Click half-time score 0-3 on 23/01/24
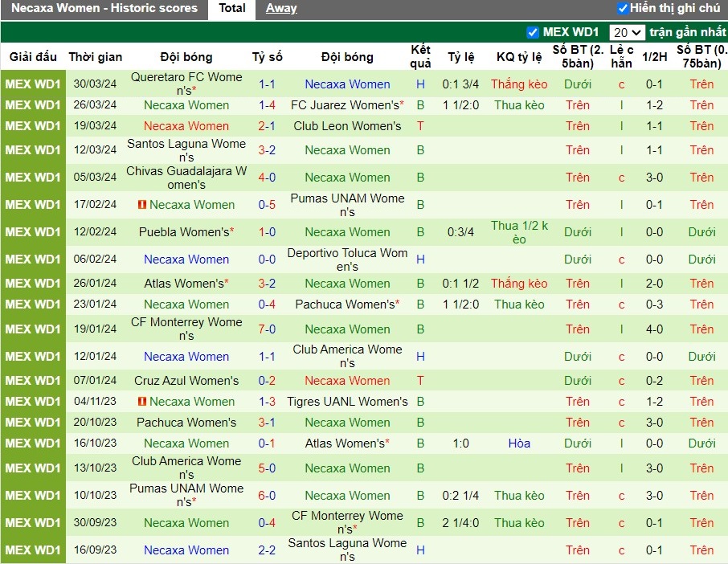Viewport: 728px width, 564px height. [654, 304]
